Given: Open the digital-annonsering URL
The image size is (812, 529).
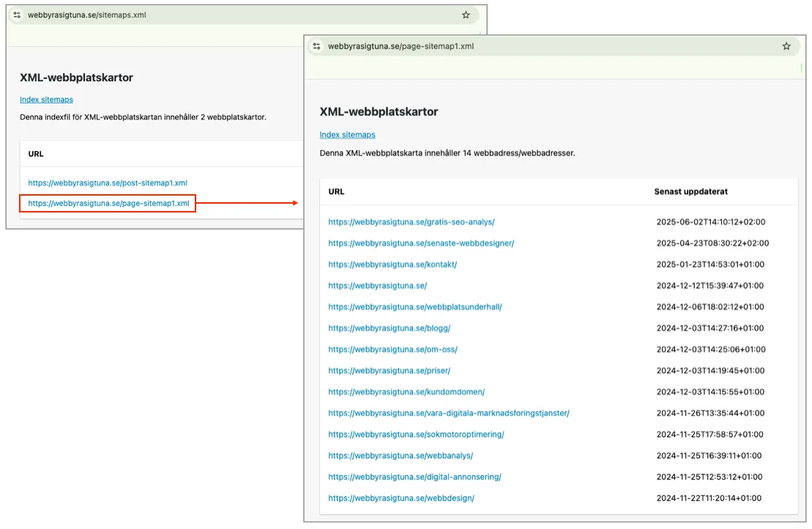Looking at the screenshot, I should click(415, 477).
